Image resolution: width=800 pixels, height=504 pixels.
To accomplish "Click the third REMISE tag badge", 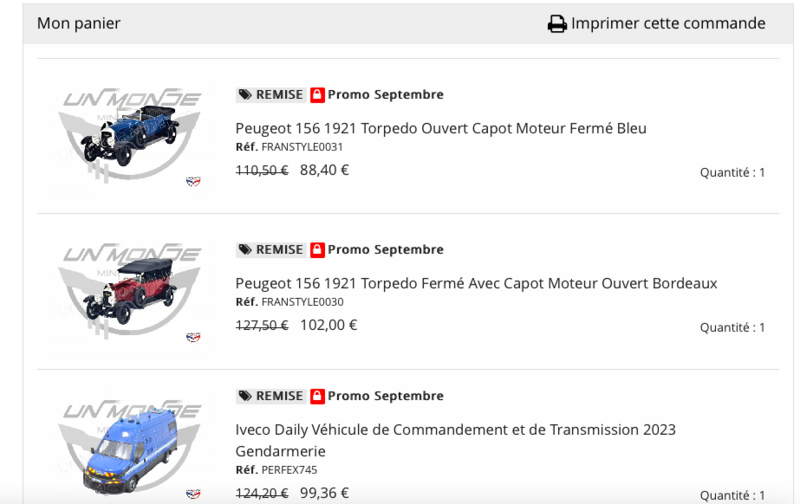I will [x=271, y=396].
